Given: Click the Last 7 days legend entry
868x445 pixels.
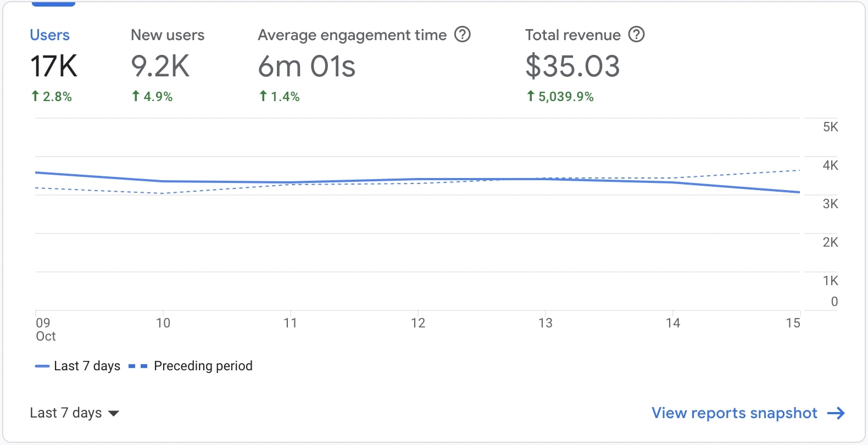Looking at the screenshot, I should 77,366.
